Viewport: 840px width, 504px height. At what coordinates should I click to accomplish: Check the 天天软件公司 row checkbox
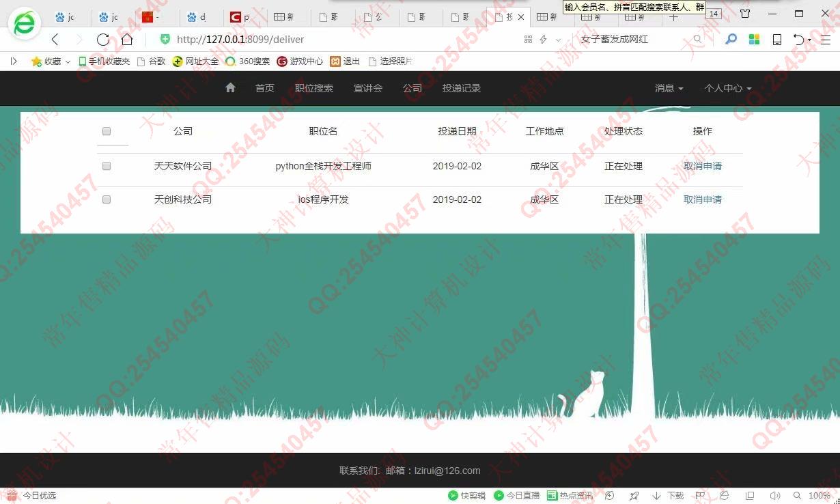point(107,166)
